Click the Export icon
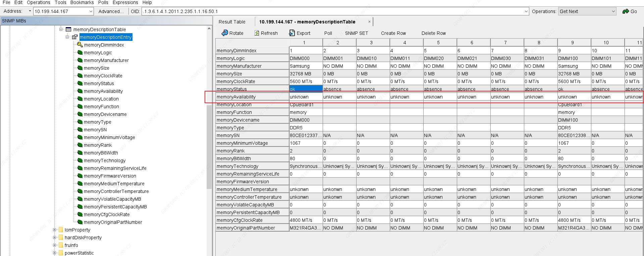This screenshot has height=256, width=644. point(292,33)
